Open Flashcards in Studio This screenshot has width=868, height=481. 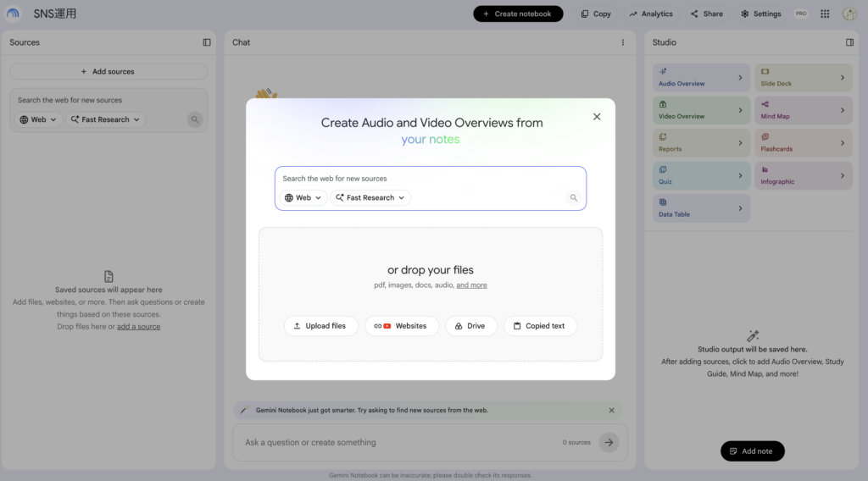click(804, 142)
